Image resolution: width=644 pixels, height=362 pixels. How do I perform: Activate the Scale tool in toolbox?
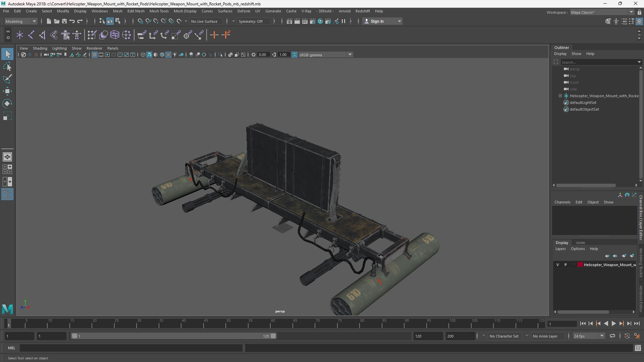click(7, 116)
